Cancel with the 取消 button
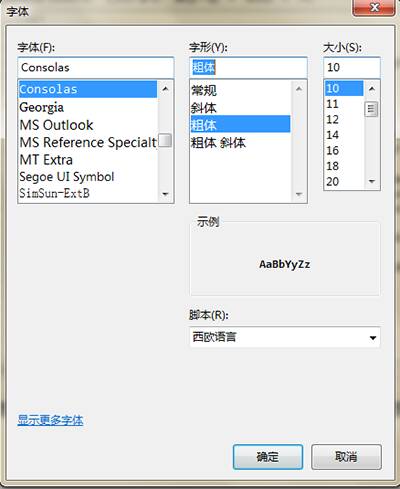 (346, 457)
